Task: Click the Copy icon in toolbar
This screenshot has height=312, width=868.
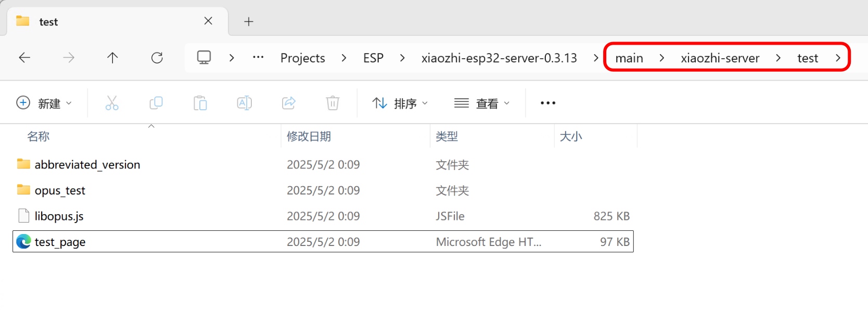Action: [x=156, y=103]
